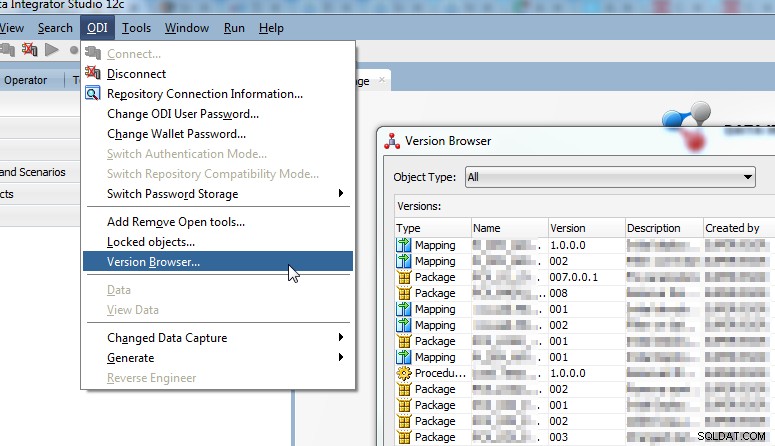Screen dimensions: 775x446
Task: Select the Mapping row with version 1.0.0.0
Action: pyautogui.click(x=585, y=245)
